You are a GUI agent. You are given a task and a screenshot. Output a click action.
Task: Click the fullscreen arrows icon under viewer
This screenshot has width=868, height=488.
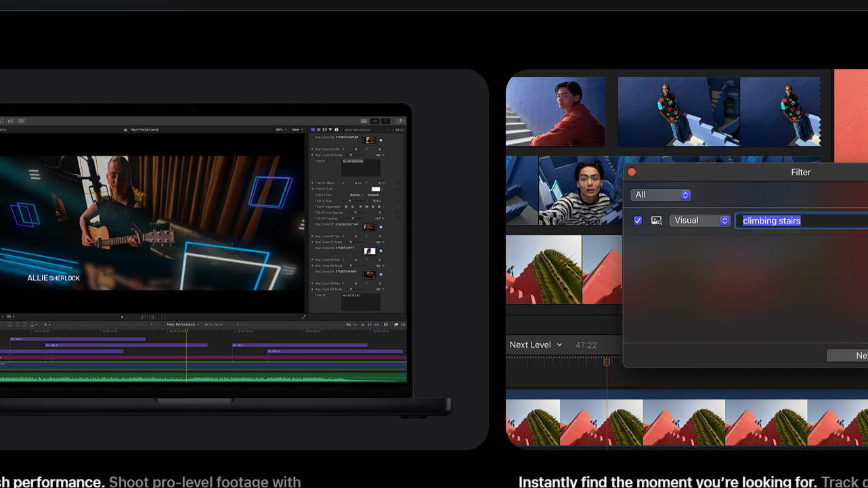coord(303,317)
